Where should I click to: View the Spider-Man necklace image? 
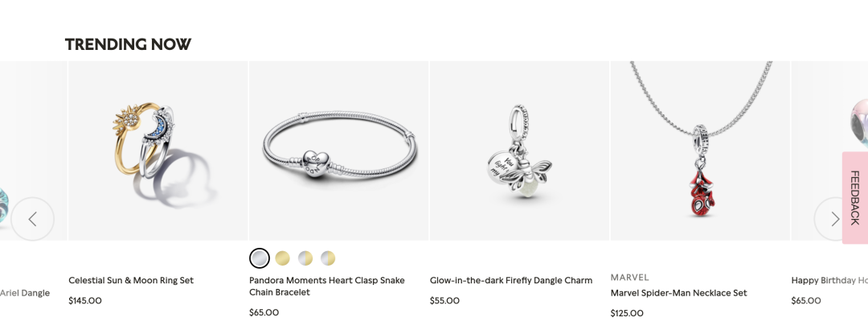(700, 151)
